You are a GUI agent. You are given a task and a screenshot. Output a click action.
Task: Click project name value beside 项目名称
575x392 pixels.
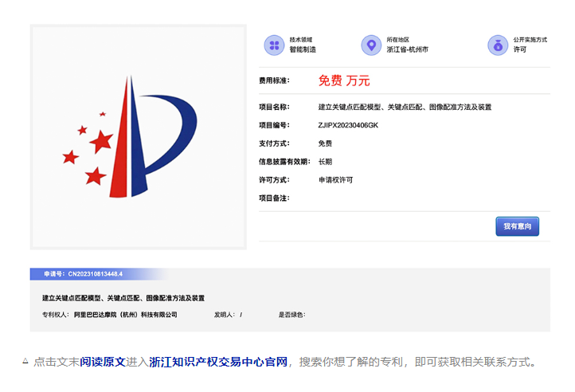click(405, 107)
